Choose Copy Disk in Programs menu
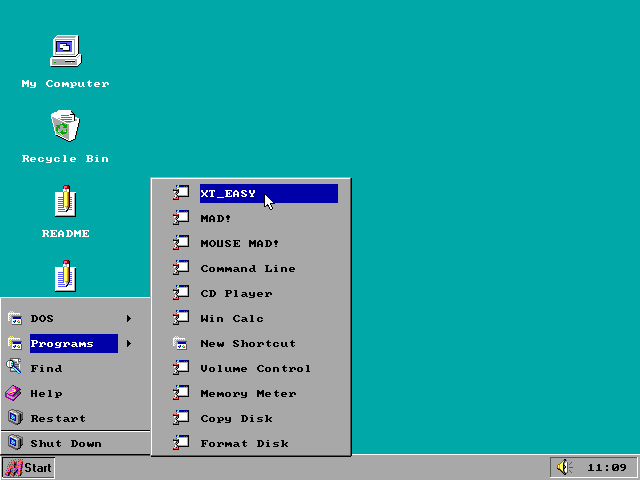This screenshot has width=640, height=480. [251, 418]
